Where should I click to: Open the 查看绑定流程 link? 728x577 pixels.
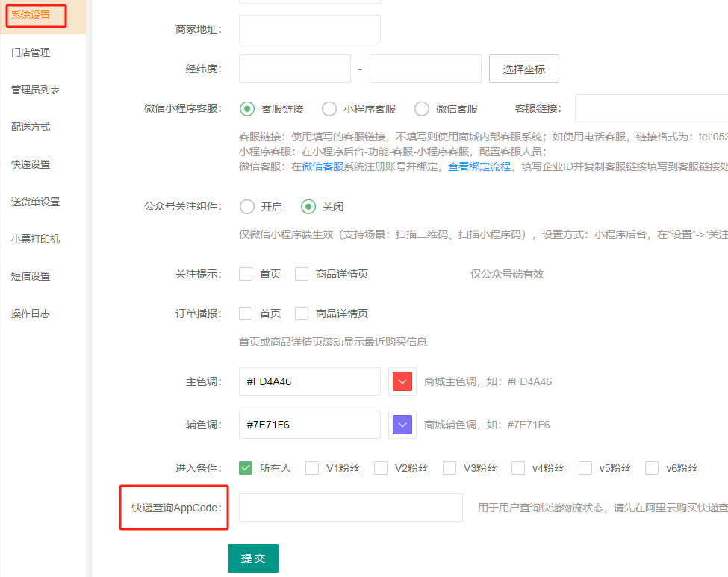(479, 166)
